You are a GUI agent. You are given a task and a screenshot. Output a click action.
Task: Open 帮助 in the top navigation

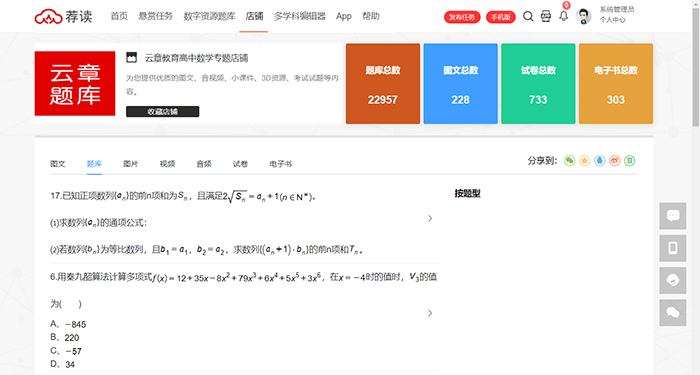tap(371, 17)
